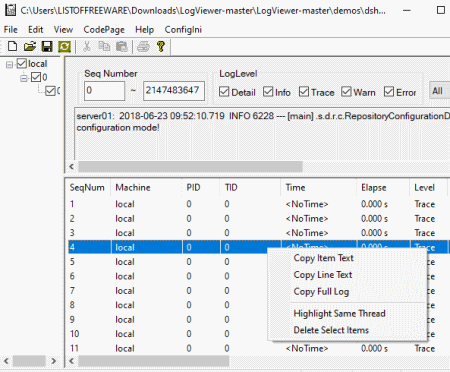Collapse the local tree node
The image size is (450, 372).
[9, 64]
